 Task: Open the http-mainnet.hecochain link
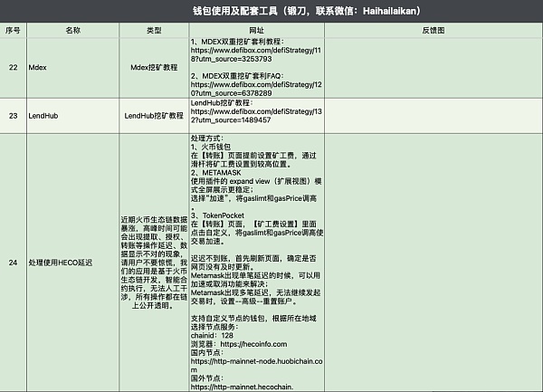(x=242, y=387)
